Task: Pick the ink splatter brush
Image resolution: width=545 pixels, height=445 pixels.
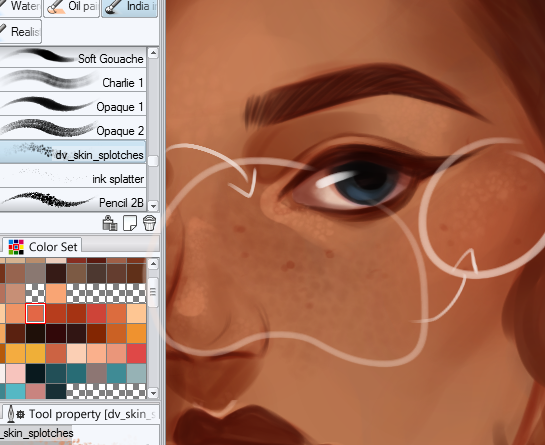Action: [x=73, y=178]
